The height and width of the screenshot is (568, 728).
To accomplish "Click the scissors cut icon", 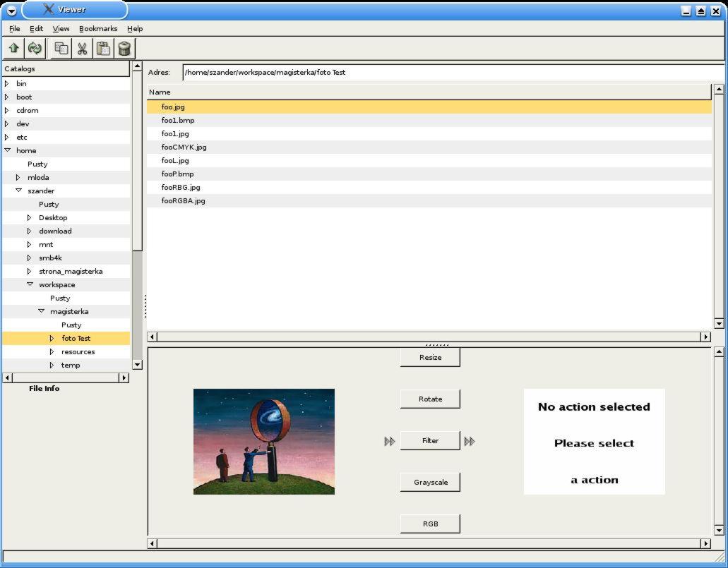I will 82,49.
